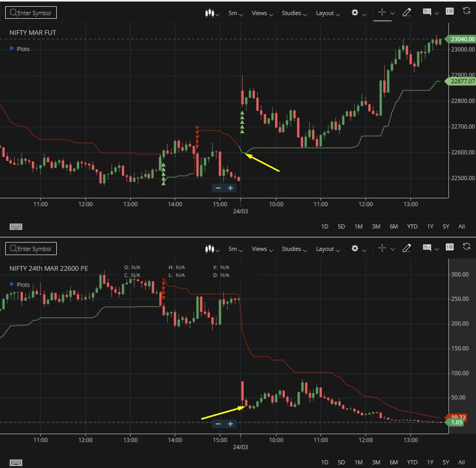
Task: Select the 1D timeframe button
Action: click(x=324, y=226)
